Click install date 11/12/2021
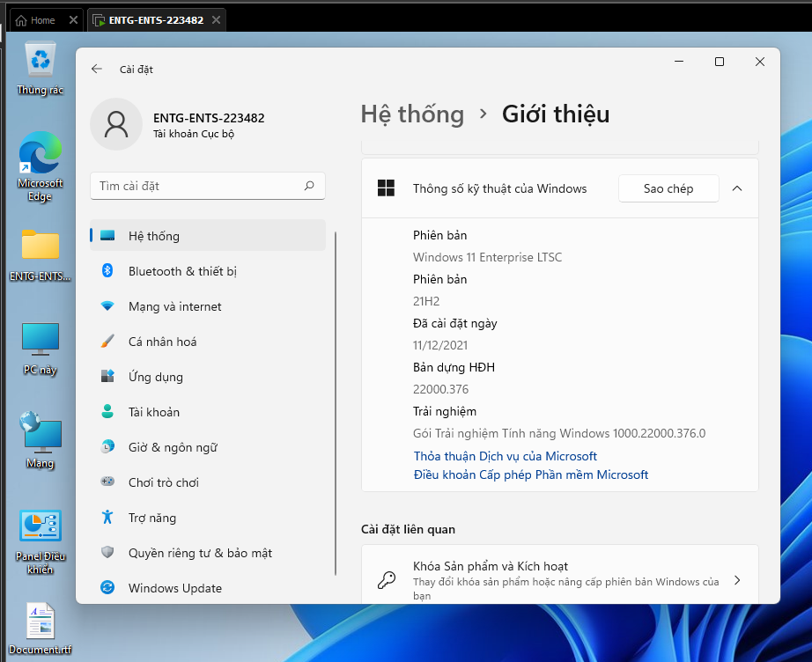The width and height of the screenshot is (812, 662). (x=440, y=345)
